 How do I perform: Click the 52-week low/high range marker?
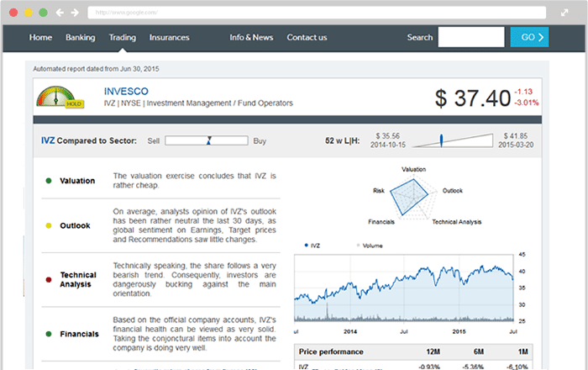(438, 140)
